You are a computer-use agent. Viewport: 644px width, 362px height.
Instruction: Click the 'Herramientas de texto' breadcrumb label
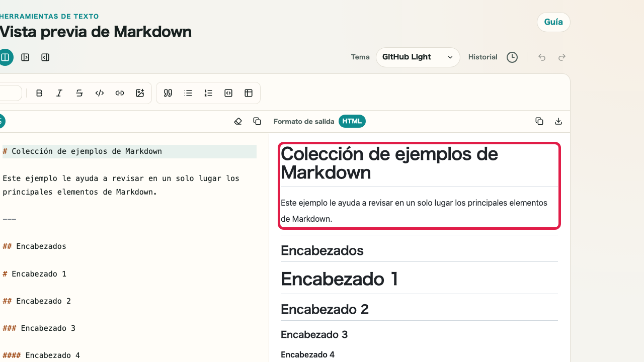click(49, 17)
